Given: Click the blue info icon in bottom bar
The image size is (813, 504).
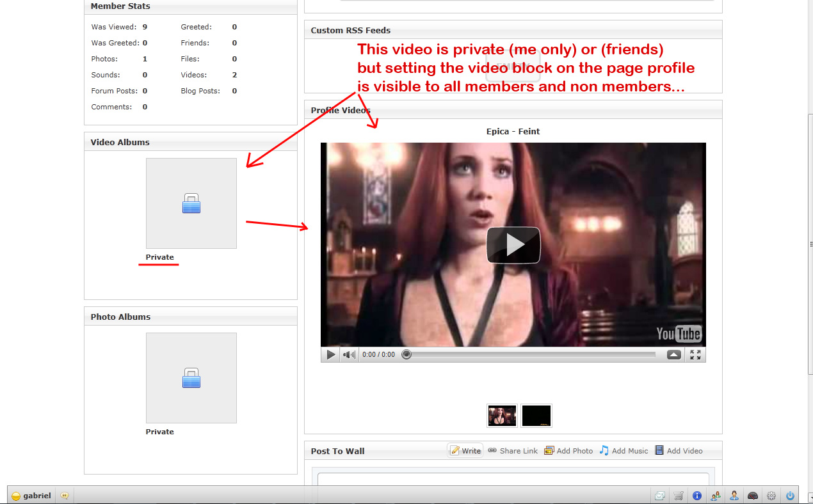Looking at the screenshot, I should click(697, 496).
